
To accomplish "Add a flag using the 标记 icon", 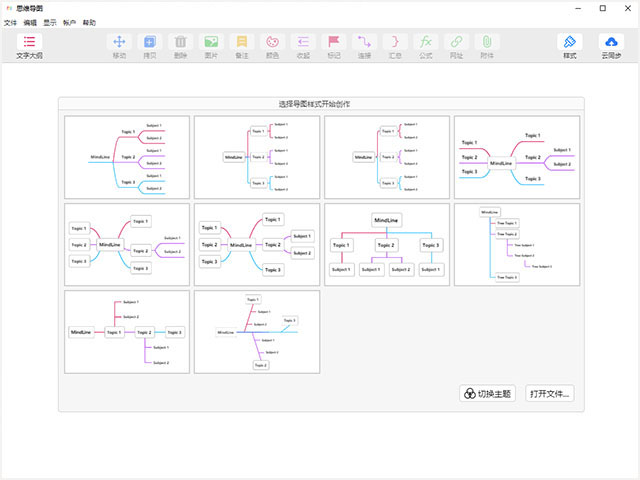I will [334, 42].
